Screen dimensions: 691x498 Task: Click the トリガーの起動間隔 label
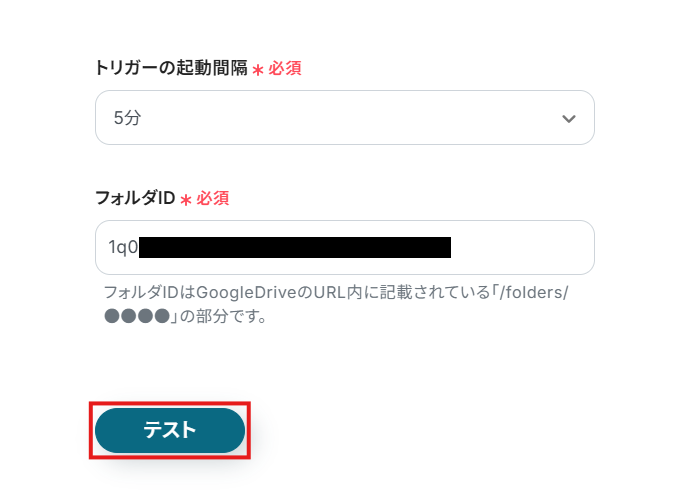171,68
